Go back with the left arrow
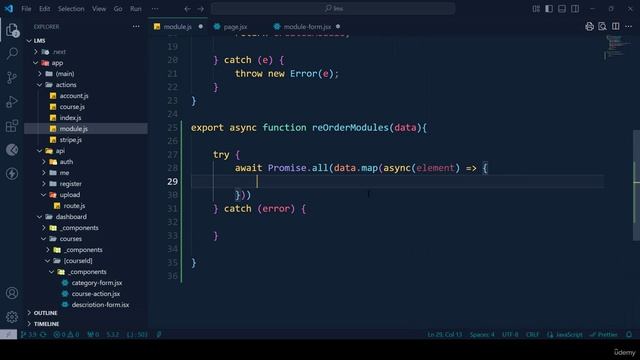This screenshot has height=360, width=640. tap(187, 9)
